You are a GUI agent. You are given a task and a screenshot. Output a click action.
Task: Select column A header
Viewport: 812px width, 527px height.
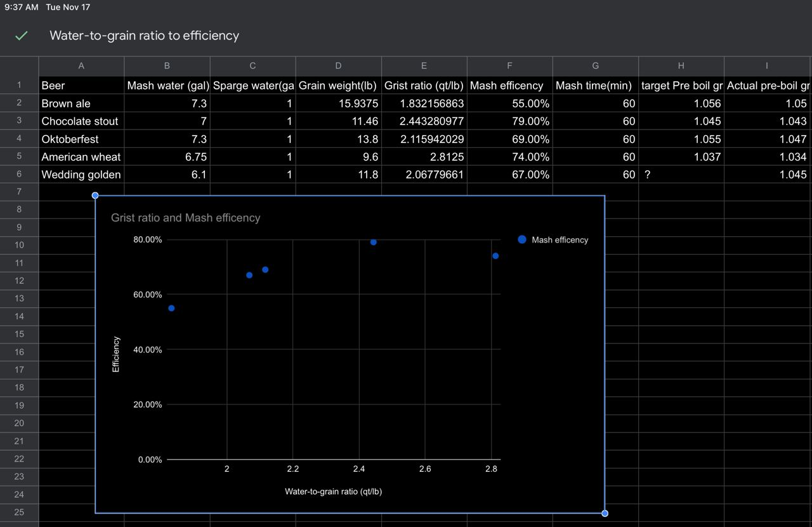(81, 66)
